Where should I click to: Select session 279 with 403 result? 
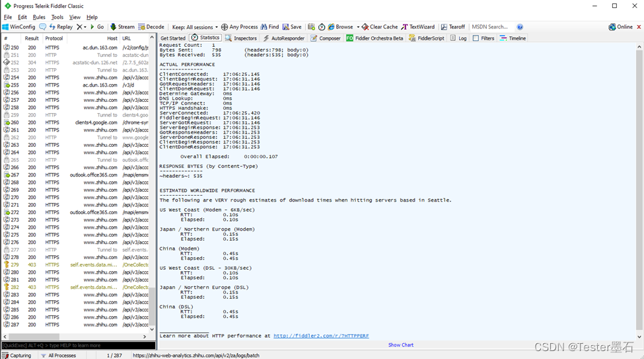point(76,265)
